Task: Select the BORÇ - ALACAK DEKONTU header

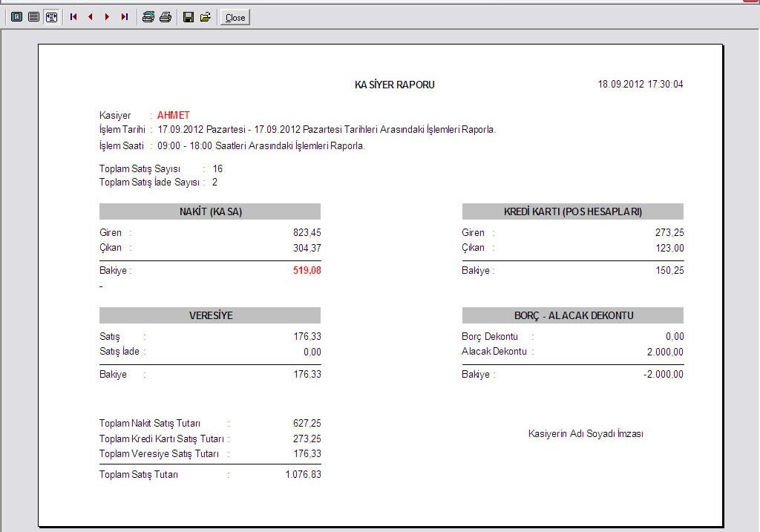Action: coord(572,315)
